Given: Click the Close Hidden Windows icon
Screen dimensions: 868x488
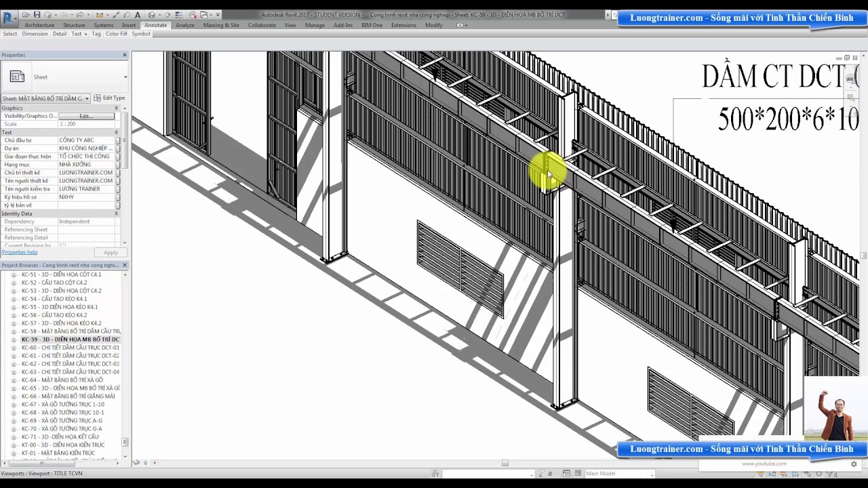Looking at the screenshot, I should tap(193, 15).
